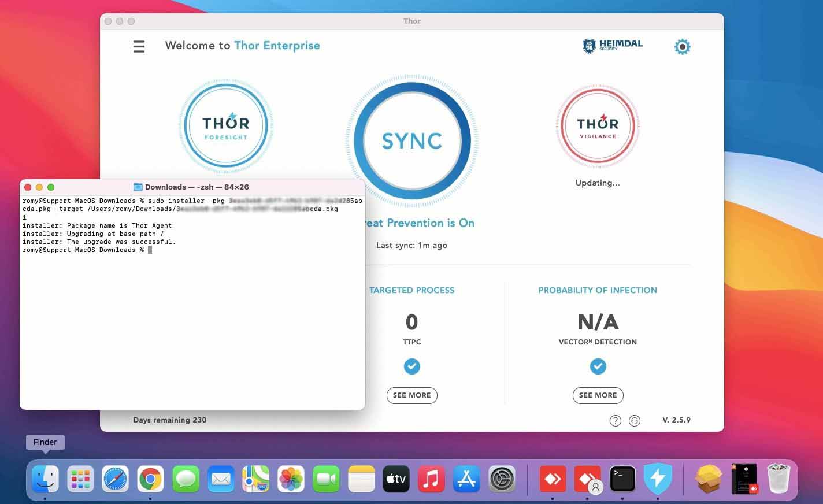Open Finder from the dock

click(x=45, y=479)
